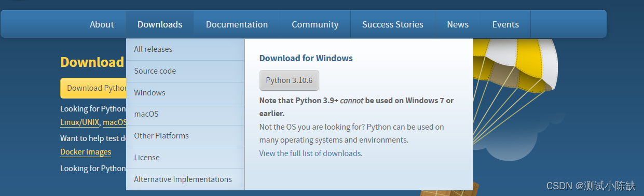Viewport: 644px width, 196px height.
Task: Open Other Platforms entry
Action: (x=185, y=136)
